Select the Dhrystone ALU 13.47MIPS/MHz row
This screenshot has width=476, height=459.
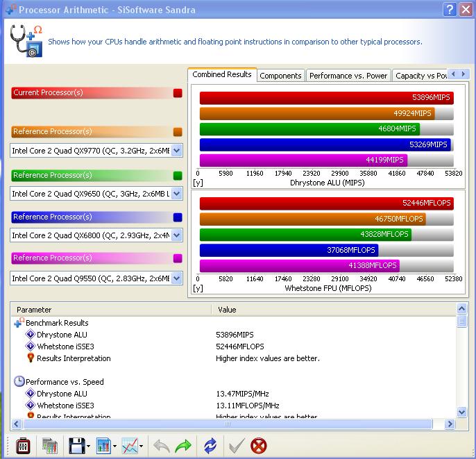(233, 394)
